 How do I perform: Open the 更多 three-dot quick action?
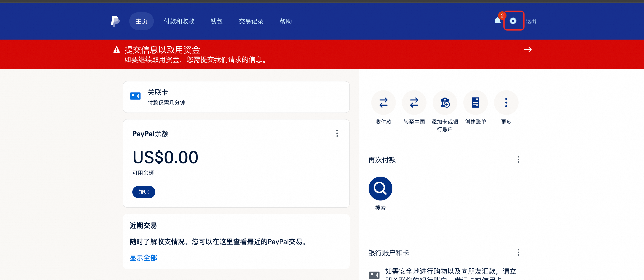(x=506, y=102)
